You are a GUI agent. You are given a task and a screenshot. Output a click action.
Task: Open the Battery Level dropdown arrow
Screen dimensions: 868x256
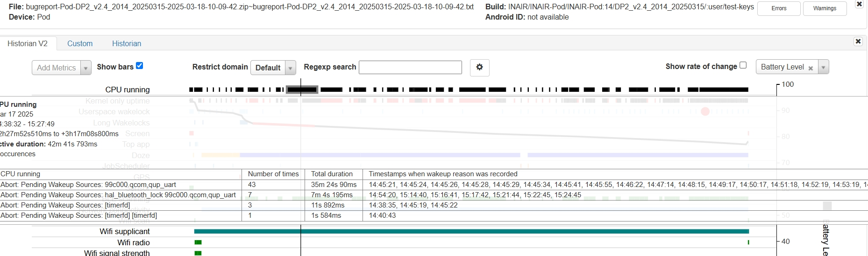tap(823, 67)
